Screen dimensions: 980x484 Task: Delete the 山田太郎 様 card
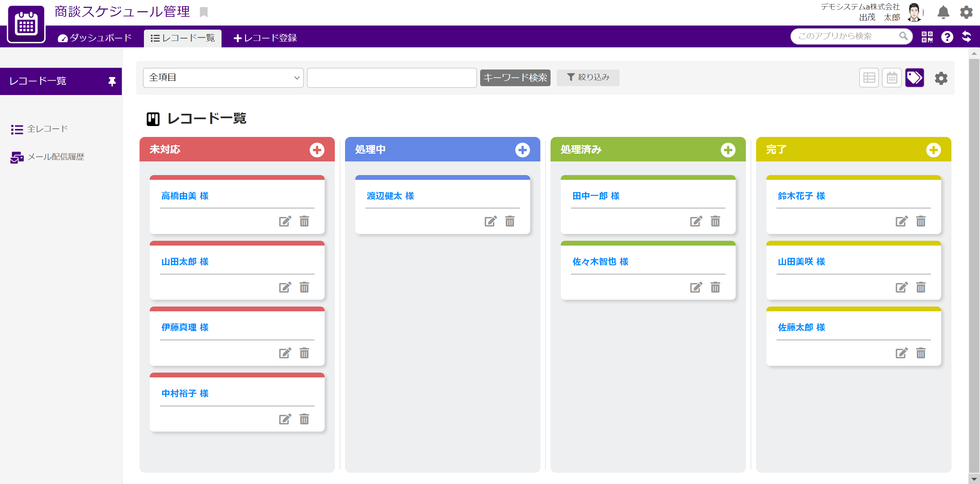coord(304,287)
